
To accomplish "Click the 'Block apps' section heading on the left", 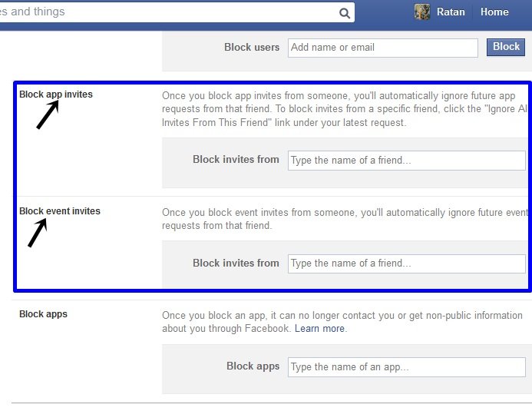I will pos(44,314).
